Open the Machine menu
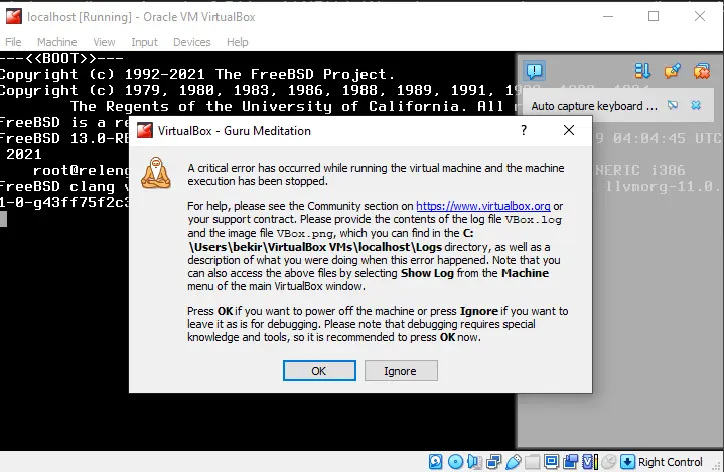This screenshot has height=472, width=724. click(x=57, y=42)
